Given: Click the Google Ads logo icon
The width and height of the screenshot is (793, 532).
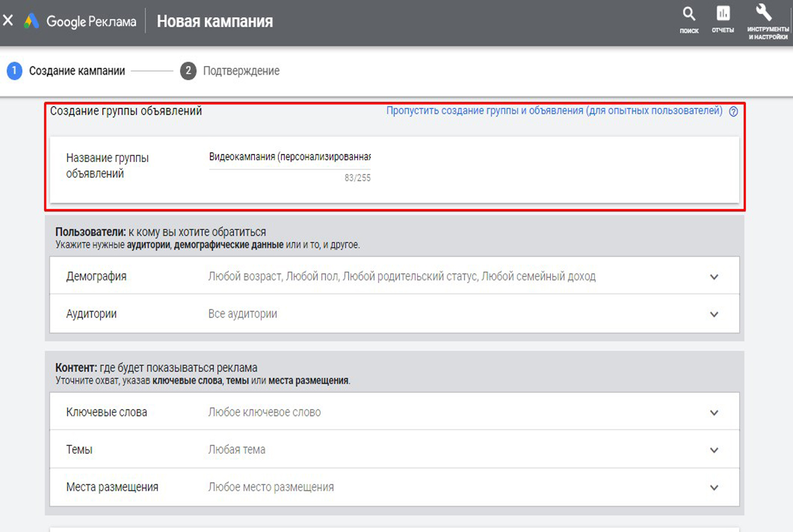Looking at the screenshot, I should [31, 21].
